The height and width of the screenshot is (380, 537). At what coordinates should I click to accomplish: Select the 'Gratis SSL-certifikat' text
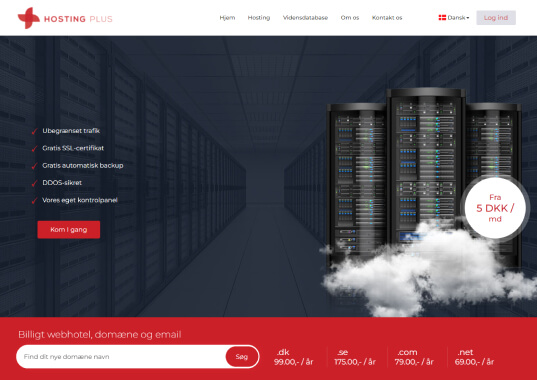73,148
